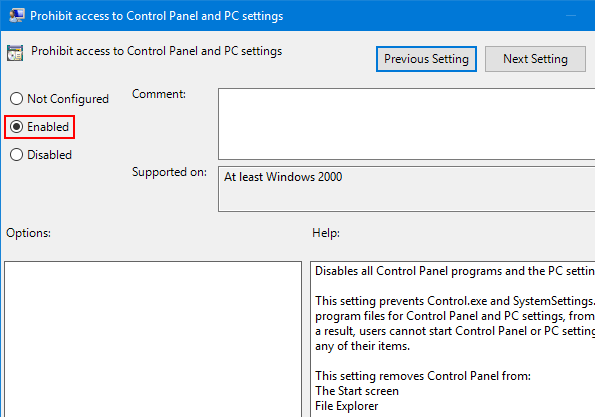Choose the Enabled radio option
Image resolution: width=595 pixels, height=417 pixels.
pyautogui.click(x=16, y=127)
